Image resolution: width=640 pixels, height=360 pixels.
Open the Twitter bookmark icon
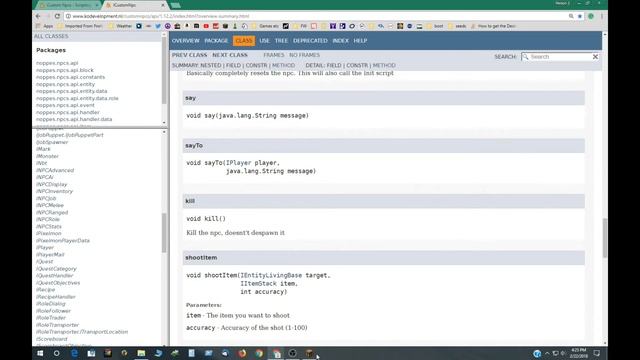[158, 26]
